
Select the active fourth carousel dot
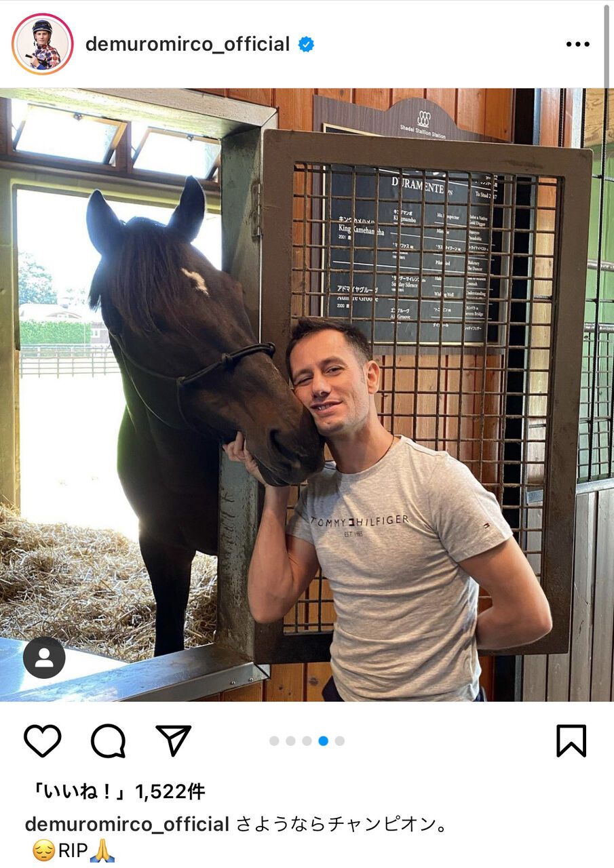[x=323, y=741]
